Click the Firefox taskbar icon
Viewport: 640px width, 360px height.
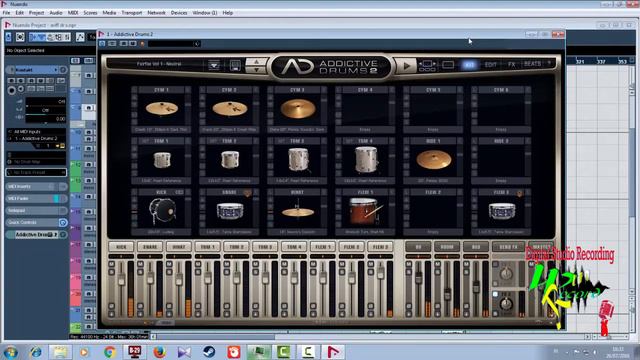tap(159, 351)
